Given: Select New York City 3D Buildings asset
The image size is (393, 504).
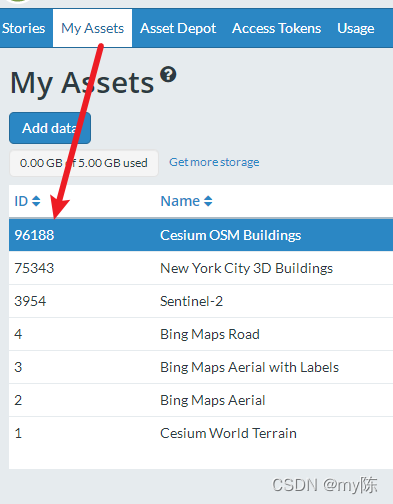Looking at the screenshot, I should tap(201, 268).
